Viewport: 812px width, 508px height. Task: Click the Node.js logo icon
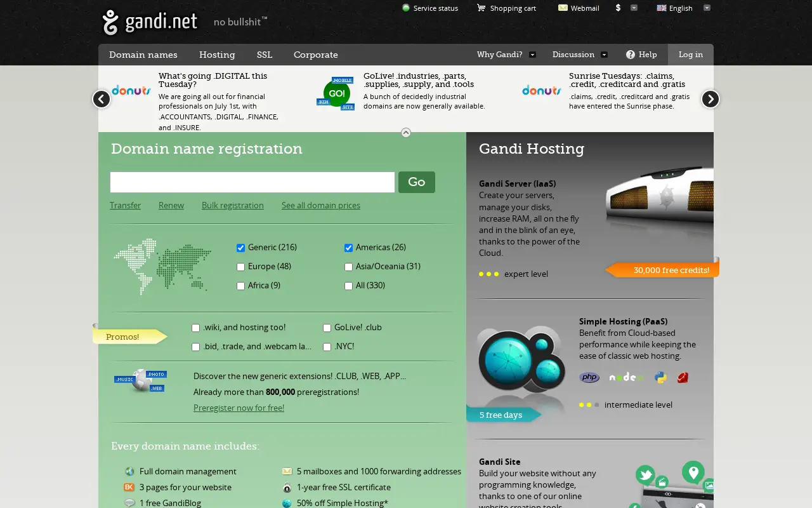click(626, 377)
